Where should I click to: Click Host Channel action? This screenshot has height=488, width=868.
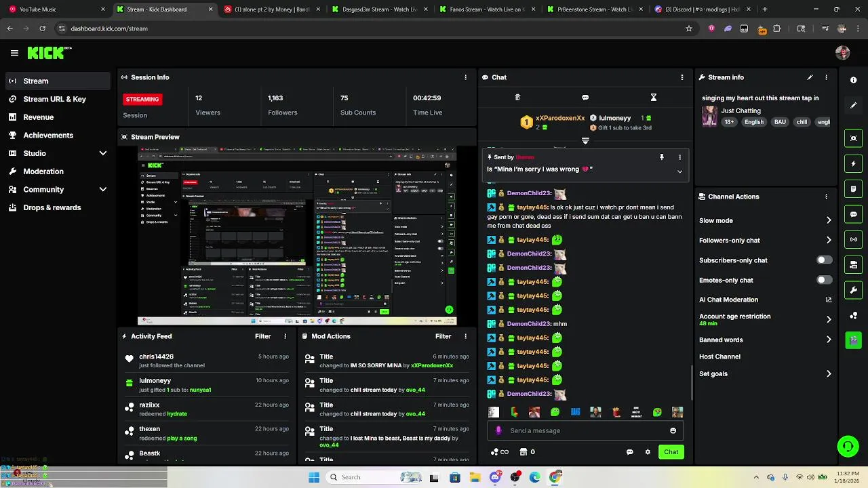[719, 357]
